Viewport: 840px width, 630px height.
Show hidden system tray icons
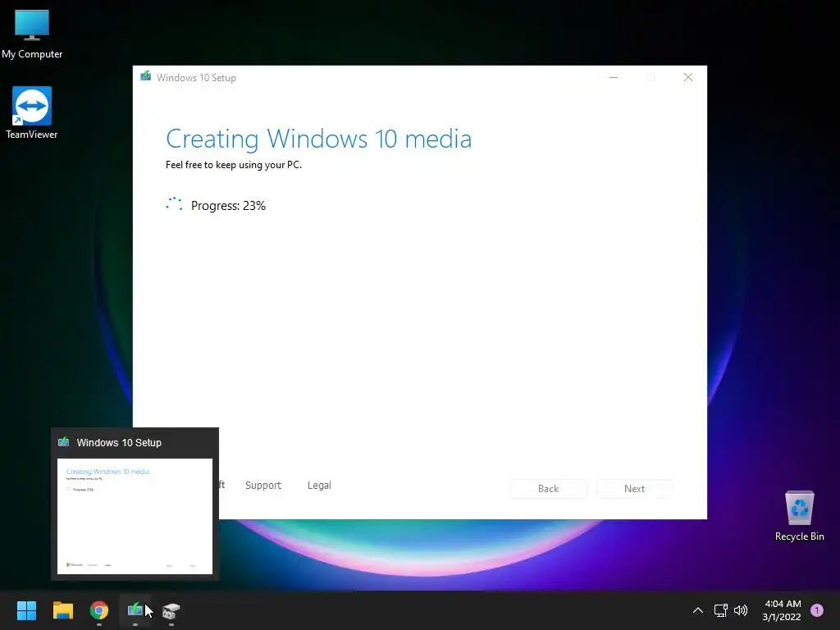(x=697, y=610)
